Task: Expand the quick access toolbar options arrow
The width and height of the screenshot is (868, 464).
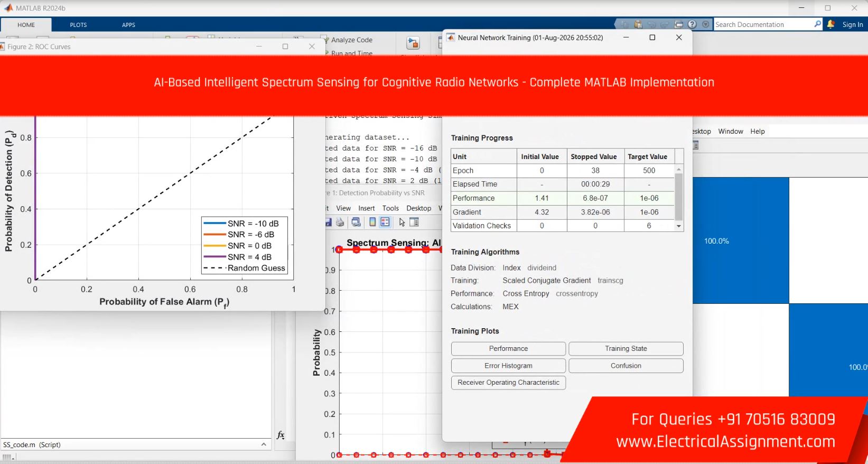Action: tap(705, 24)
